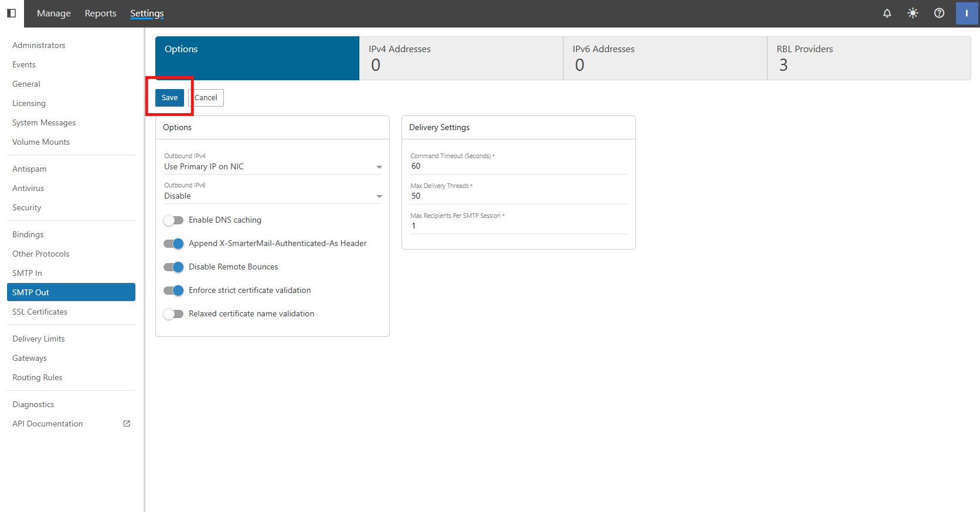The height and width of the screenshot is (512, 980).
Task: Open the Outbound IPv4 dropdown
Action: tap(273, 167)
